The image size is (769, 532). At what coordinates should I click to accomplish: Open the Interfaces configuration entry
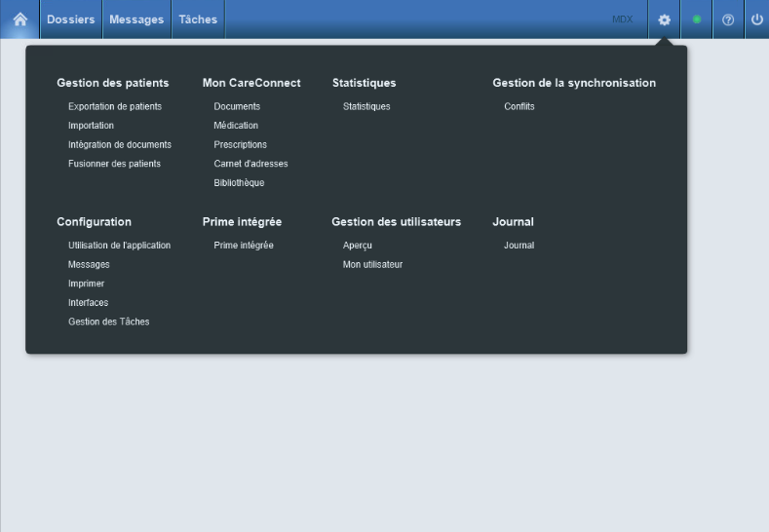89,302
